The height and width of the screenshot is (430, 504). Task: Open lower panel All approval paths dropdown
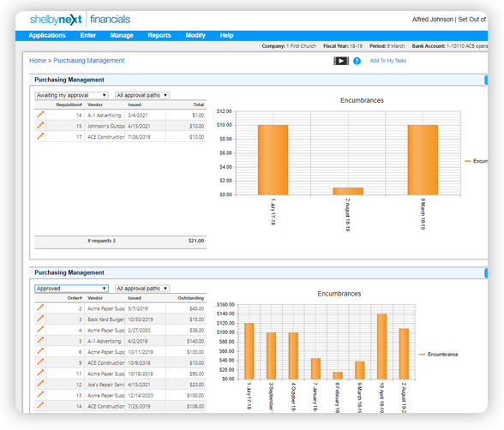click(x=142, y=289)
